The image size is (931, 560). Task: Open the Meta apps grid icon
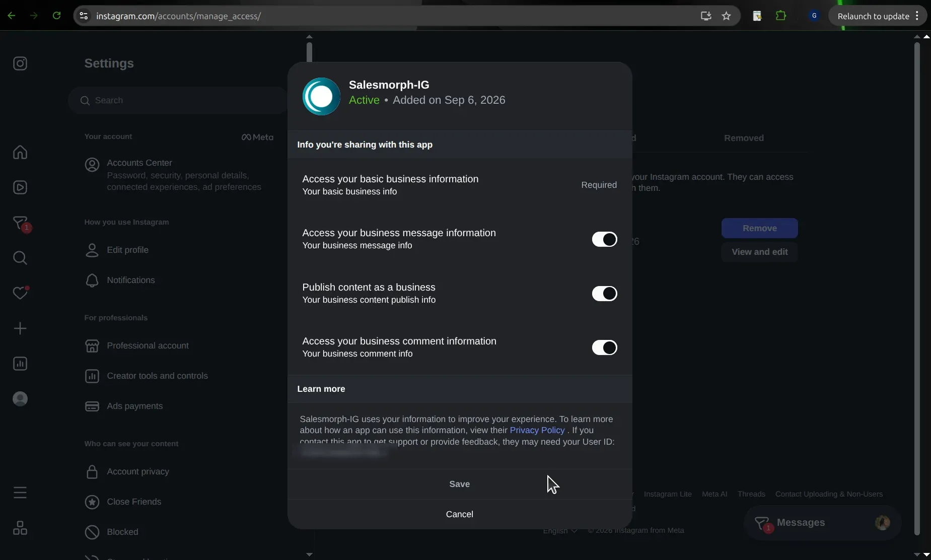[20, 528]
